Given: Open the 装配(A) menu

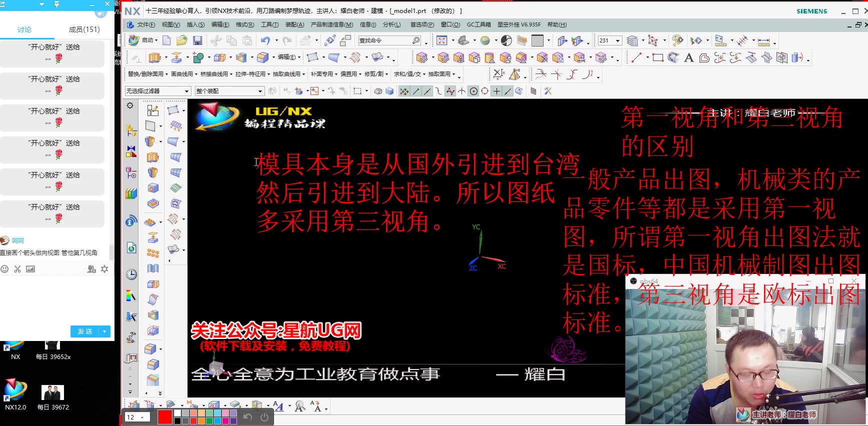Looking at the screenshot, I should click(294, 24).
